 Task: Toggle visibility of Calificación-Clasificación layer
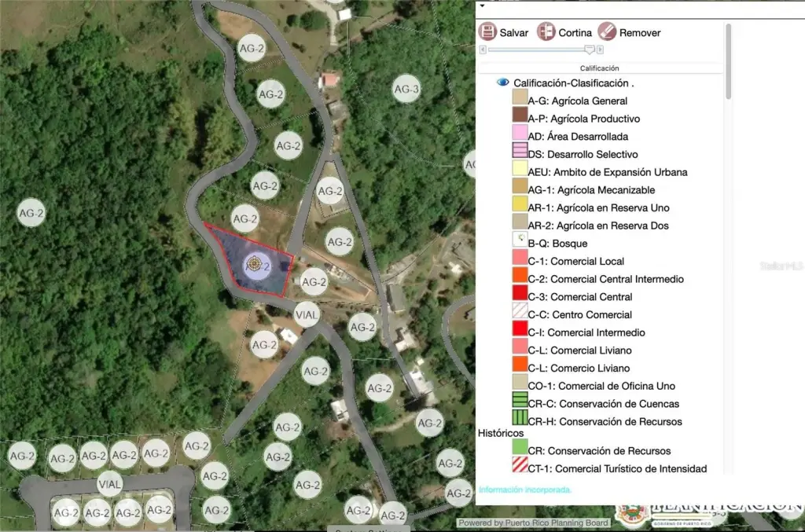(x=503, y=83)
